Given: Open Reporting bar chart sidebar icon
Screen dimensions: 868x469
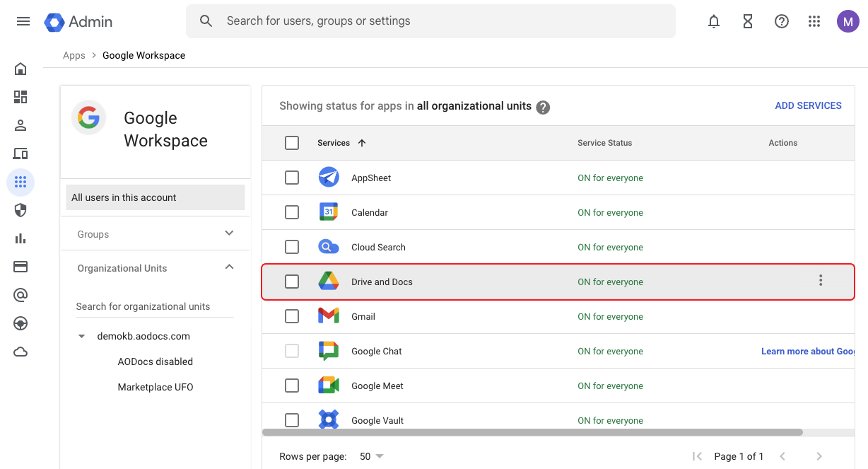Looking at the screenshot, I should 20,238.
